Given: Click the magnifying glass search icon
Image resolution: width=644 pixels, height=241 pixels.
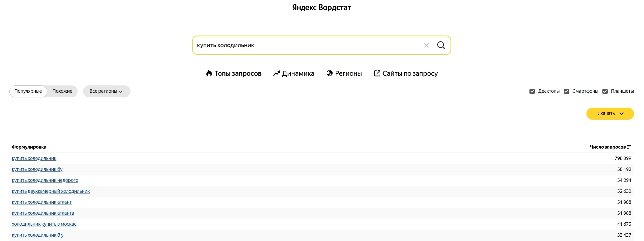Looking at the screenshot, I should tap(441, 45).
